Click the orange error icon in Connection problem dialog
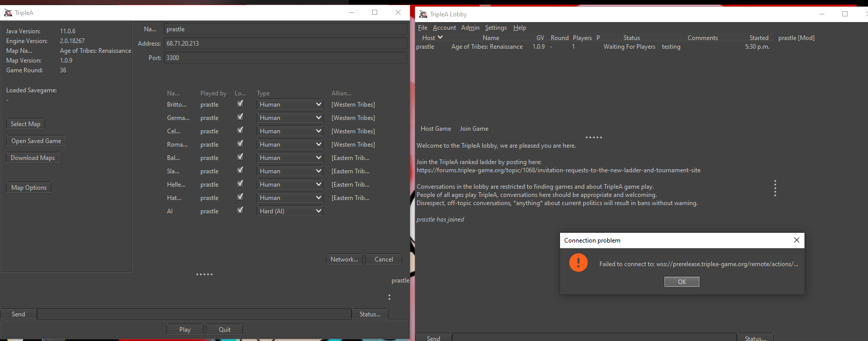Image resolution: width=868 pixels, height=341 pixels. 578,263
